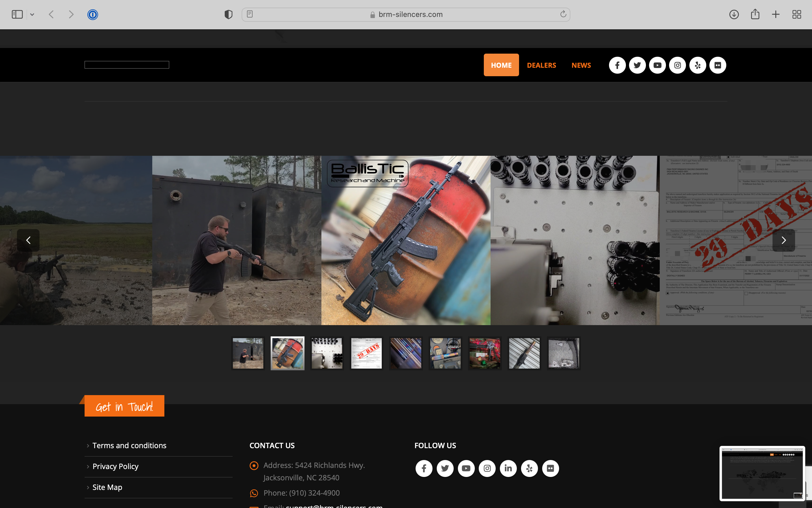This screenshot has height=508, width=812.
Task: Open LinkedIn under Follow Us
Action: [508, 468]
